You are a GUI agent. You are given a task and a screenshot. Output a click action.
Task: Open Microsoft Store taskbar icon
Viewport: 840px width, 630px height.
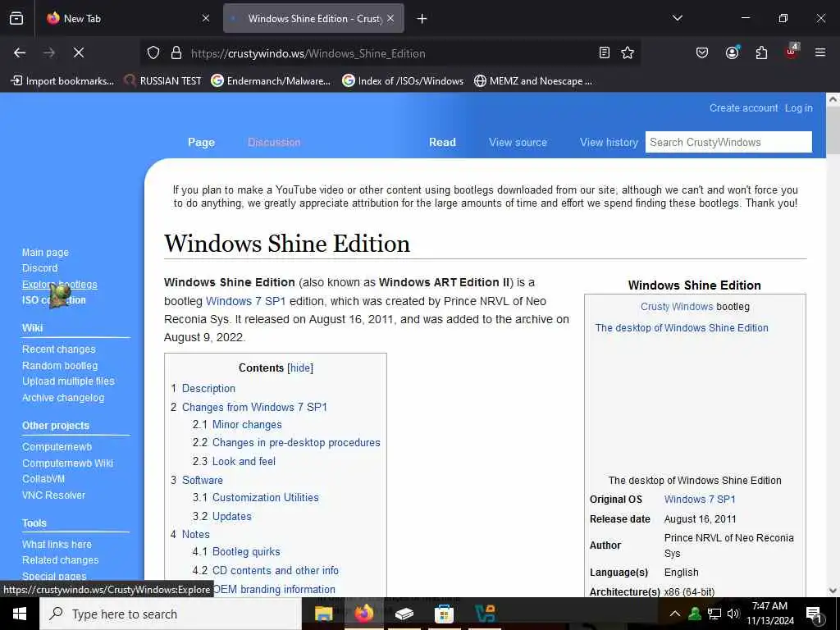coord(444,614)
